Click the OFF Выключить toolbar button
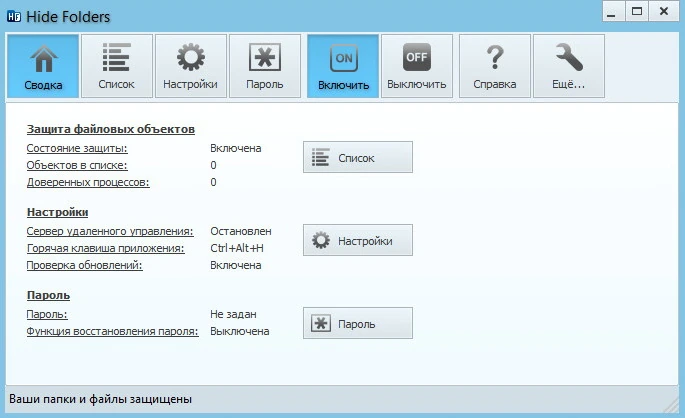 pyautogui.click(x=417, y=66)
